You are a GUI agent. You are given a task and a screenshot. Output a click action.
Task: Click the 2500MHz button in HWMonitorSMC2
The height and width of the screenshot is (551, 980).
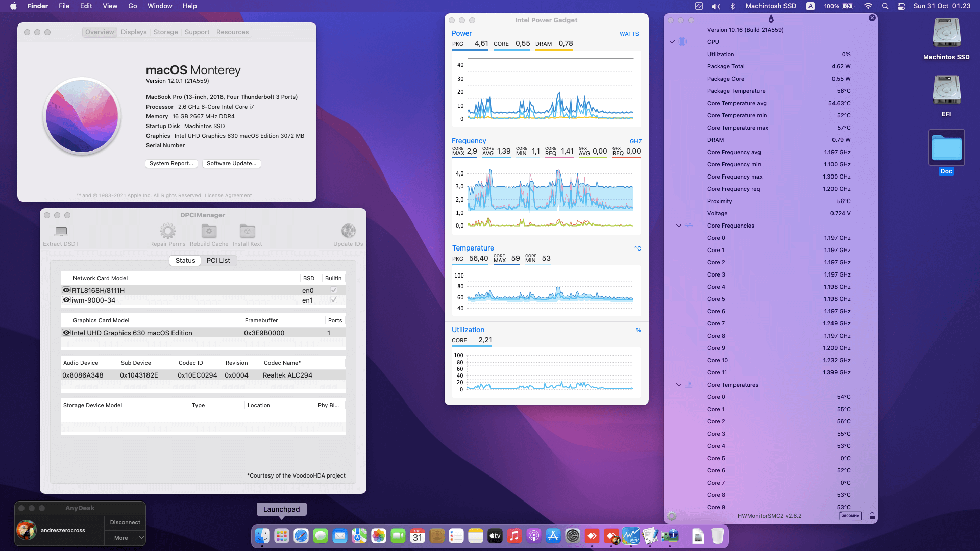850,516
